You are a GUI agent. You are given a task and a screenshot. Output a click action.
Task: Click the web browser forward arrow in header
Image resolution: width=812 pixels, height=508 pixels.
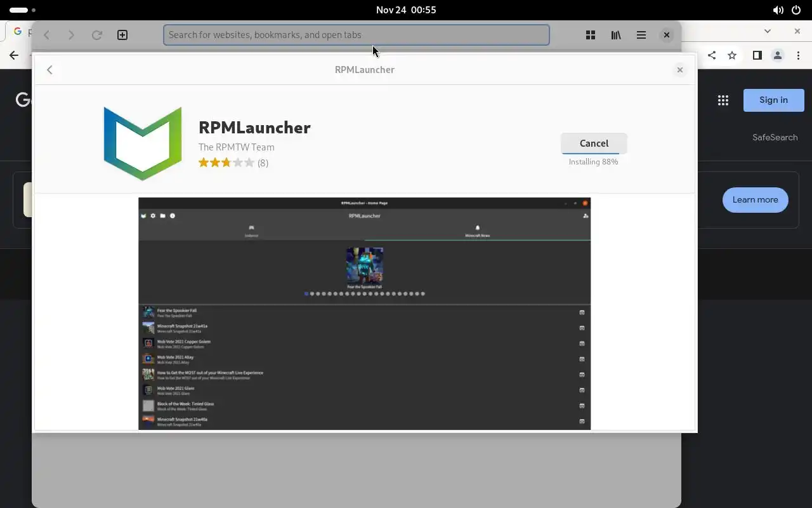[x=71, y=35]
